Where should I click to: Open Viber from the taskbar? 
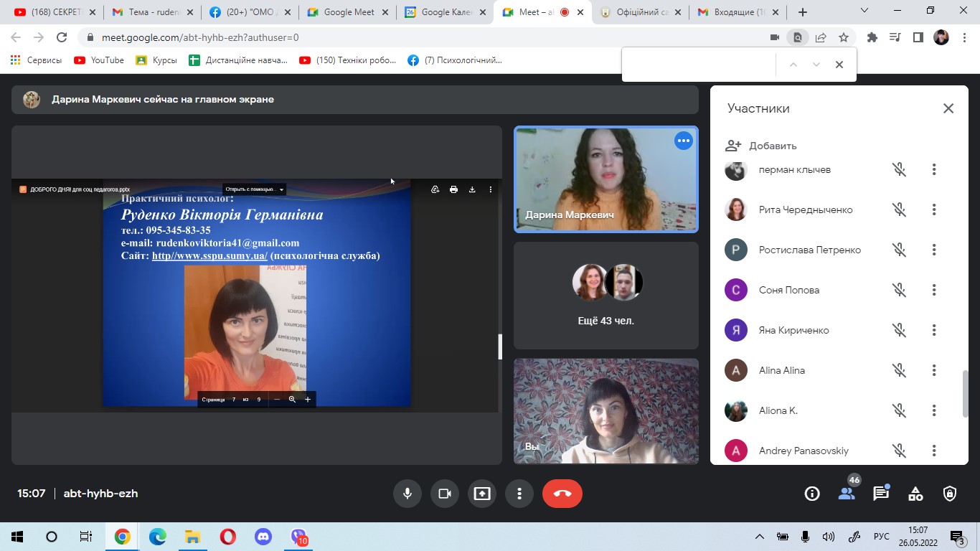point(298,537)
